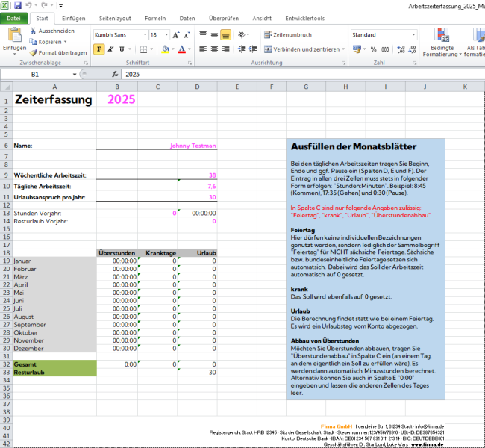Decrease font size with small A icon

[x=187, y=35]
